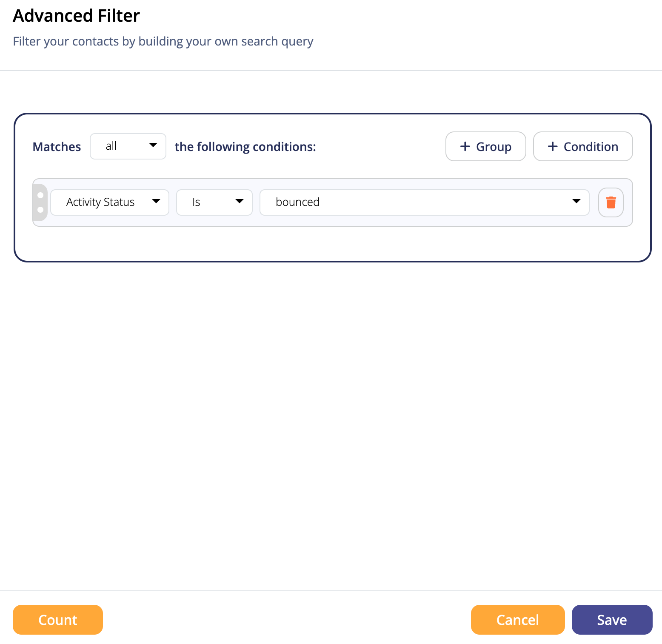Image resolution: width=662 pixels, height=644 pixels.
Task: Delete the condition with the trash icon
Action: click(x=611, y=202)
